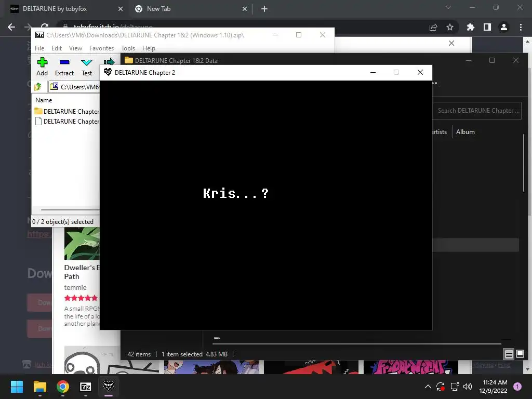Click the Kris...? text in the game
Image resolution: width=532 pixels, height=399 pixels.
coord(236,193)
